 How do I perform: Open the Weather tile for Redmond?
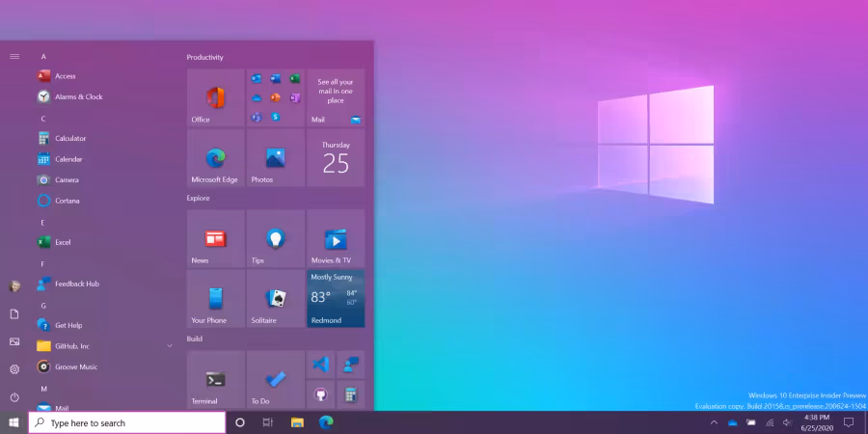(336, 299)
